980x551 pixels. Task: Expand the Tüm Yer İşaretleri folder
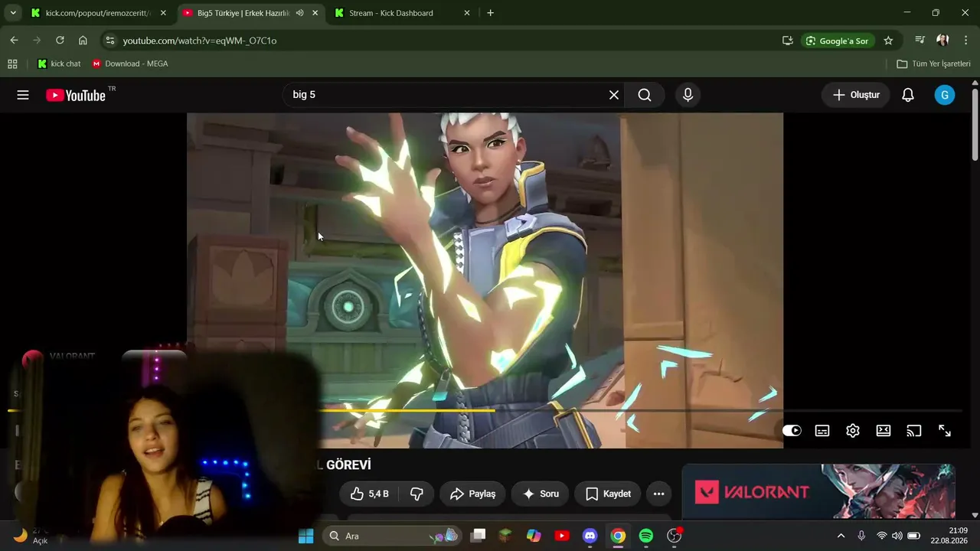933,64
